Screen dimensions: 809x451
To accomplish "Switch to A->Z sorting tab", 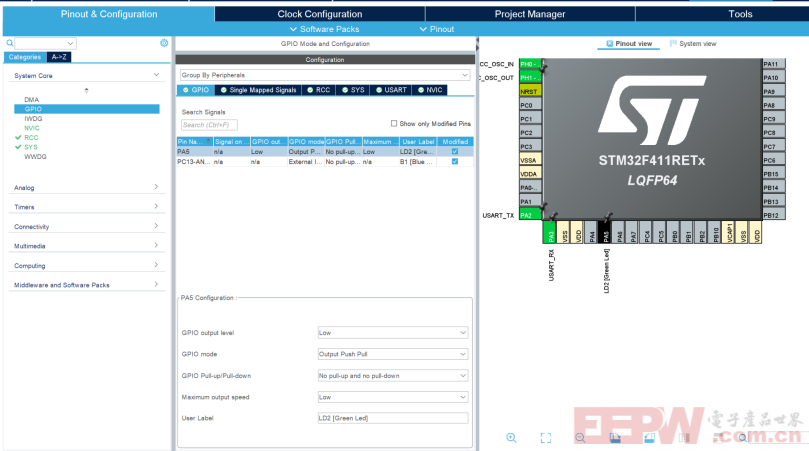I will [x=59, y=57].
